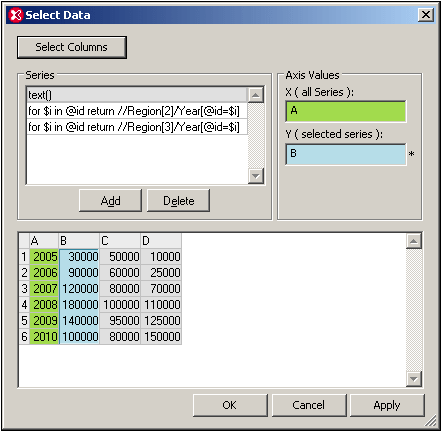
Task: Select column header C in data table
Action: pyautogui.click(x=120, y=241)
